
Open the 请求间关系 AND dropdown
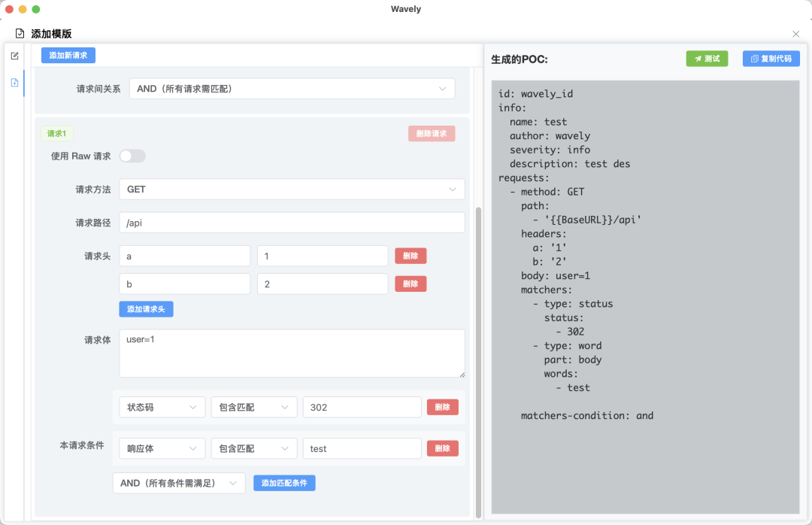pos(292,89)
